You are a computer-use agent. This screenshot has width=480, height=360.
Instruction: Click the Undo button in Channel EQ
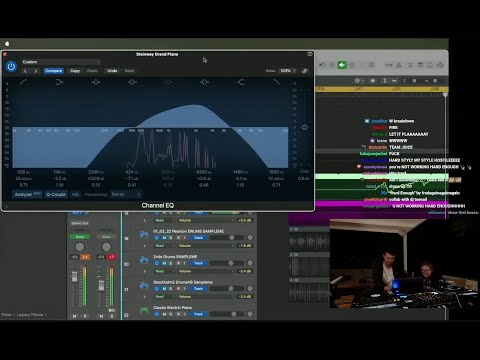click(x=112, y=71)
